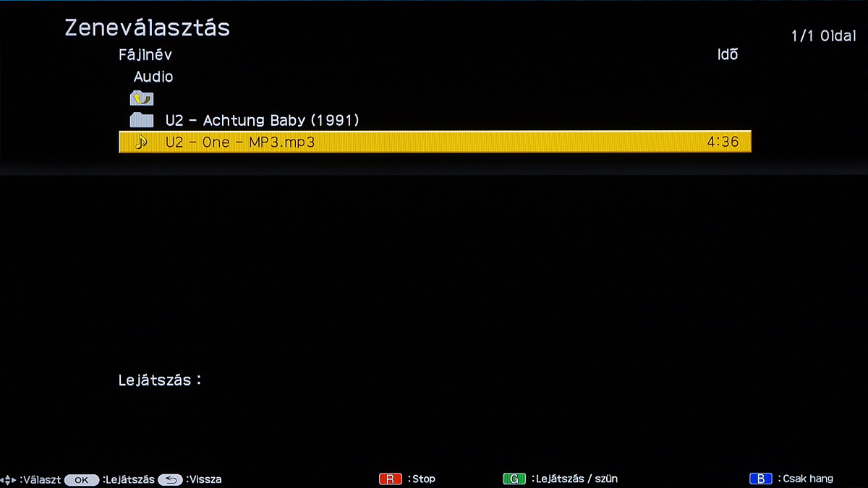This screenshot has height=488, width=868.
Task: Click the four-way navigation arrows icon
Action: tap(9, 479)
